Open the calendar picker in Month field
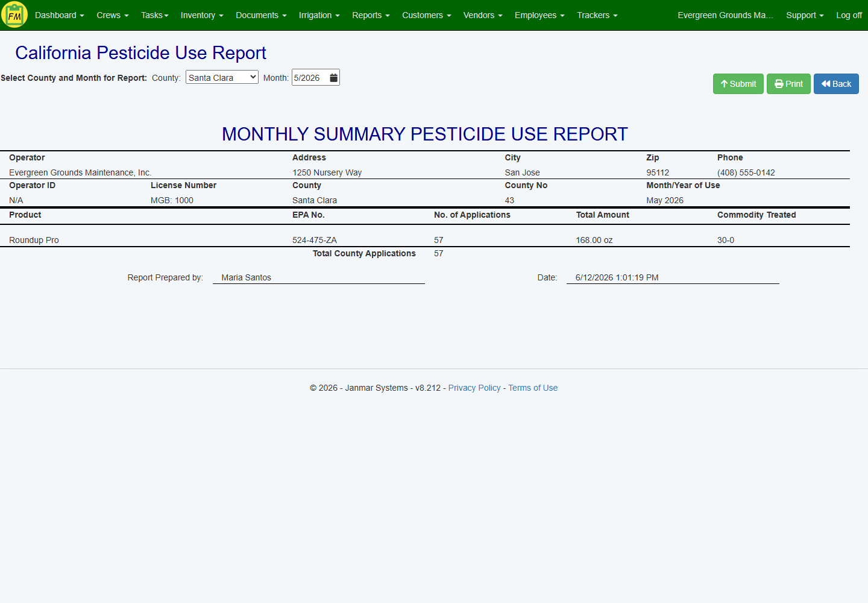The image size is (868, 603). tap(333, 78)
